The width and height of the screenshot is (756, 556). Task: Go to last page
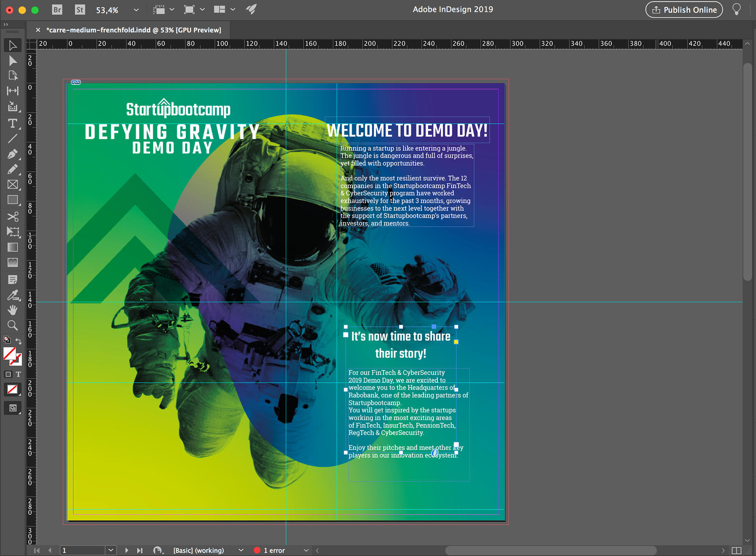coord(139,550)
